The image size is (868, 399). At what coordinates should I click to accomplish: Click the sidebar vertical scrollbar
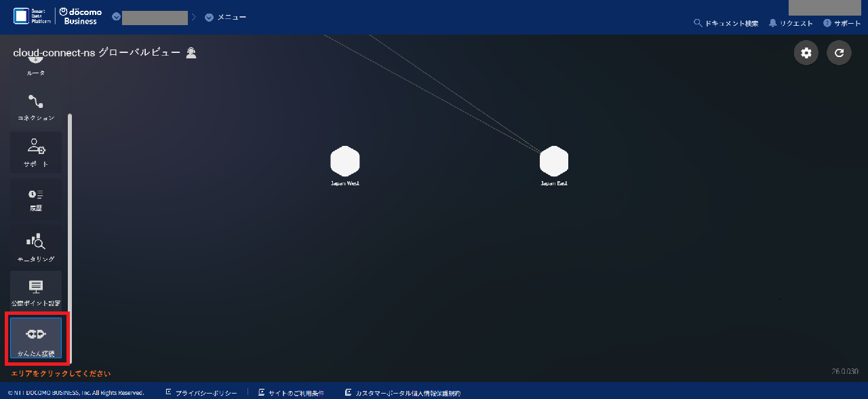(x=70, y=237)
